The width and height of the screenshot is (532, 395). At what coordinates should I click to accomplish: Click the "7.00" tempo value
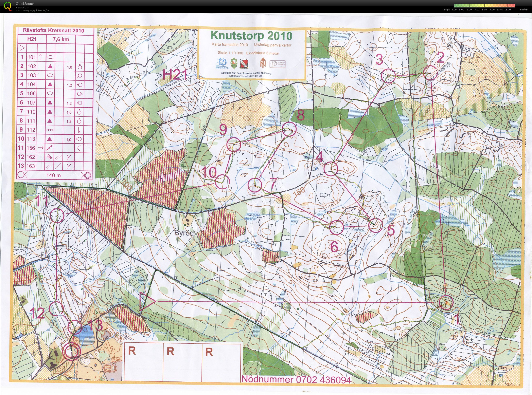[x=477, y=10]
